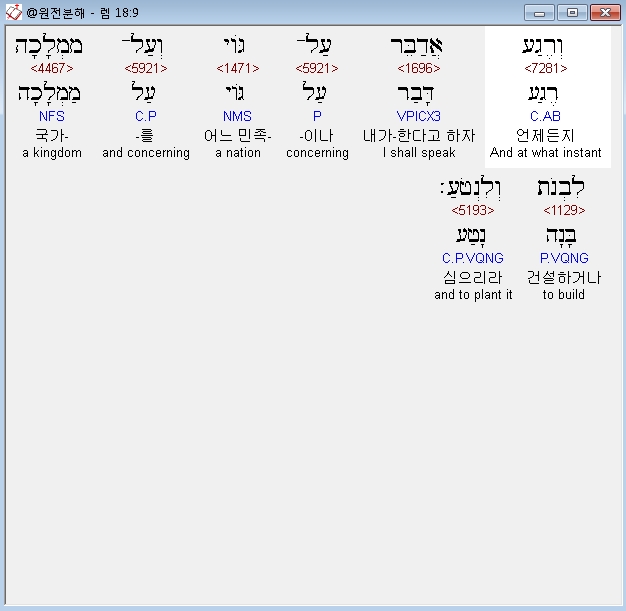
Task: Click the Hebrew word above <1696>
Action: [416, 45]
